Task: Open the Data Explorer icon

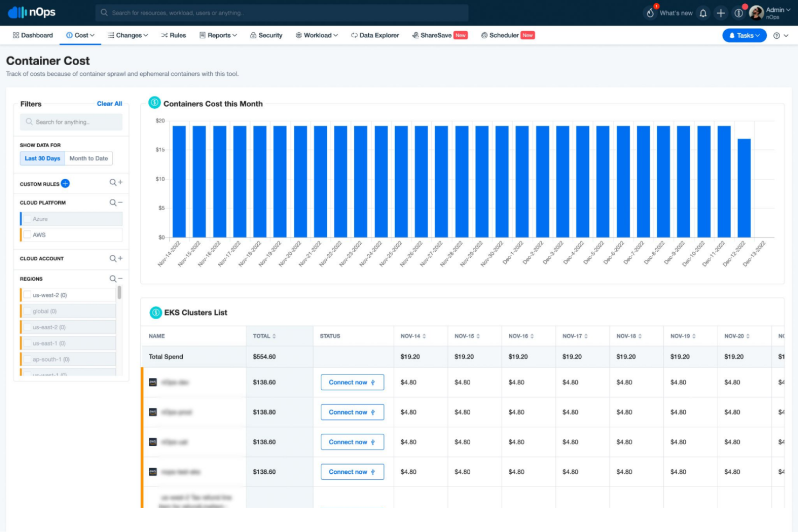Action: (x=354, y=35)
